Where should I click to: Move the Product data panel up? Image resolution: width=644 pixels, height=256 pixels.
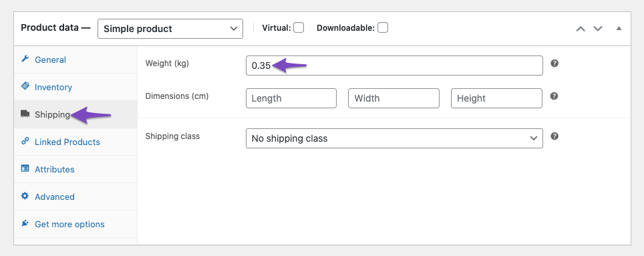coord(581,29)
